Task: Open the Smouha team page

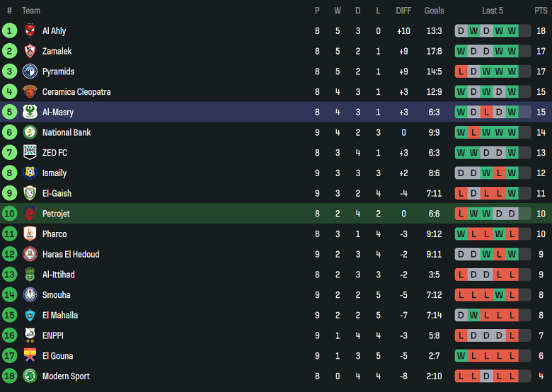Action: pyautogui.click(x=57, y=295)
